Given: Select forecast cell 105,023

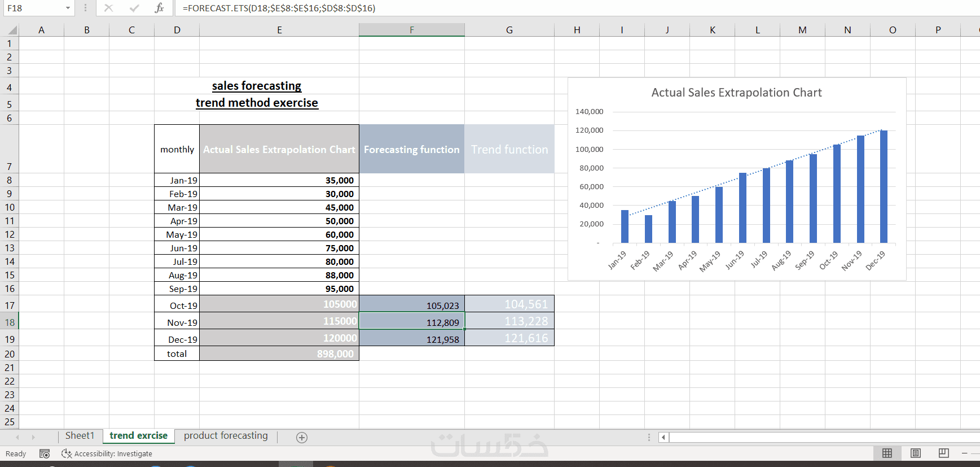Looking at the screenshot, I should pyautogui.click(x=412, y=304).
